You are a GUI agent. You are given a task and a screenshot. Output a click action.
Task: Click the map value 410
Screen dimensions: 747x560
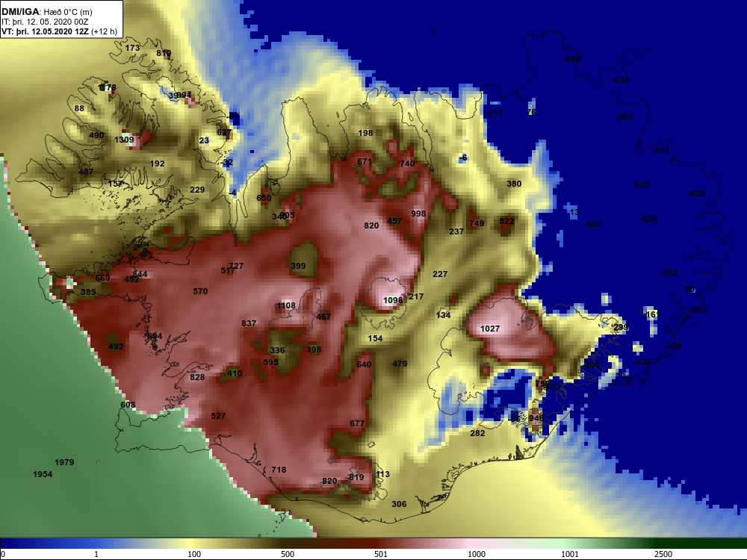[x=235, y=373]
